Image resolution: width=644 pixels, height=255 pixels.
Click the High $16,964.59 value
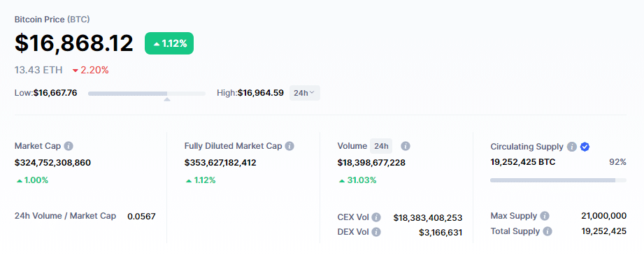pos(260,93)
